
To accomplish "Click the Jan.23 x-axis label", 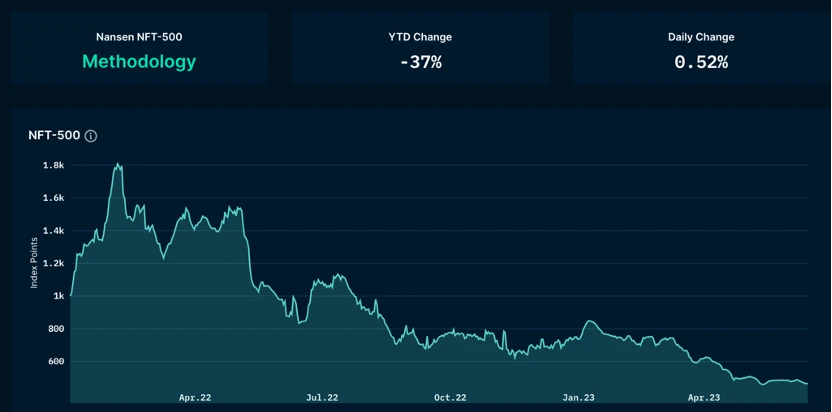I will [x=578, y=398].
